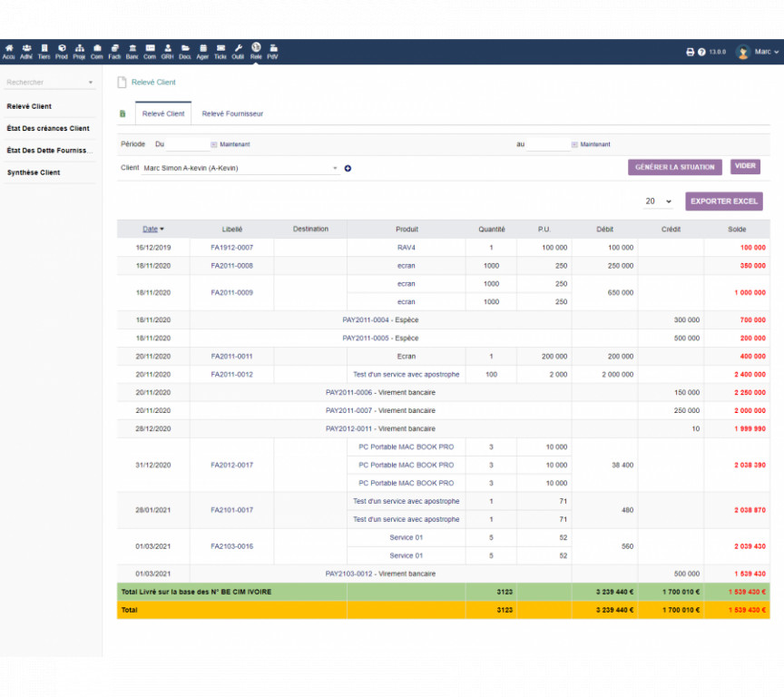Click the plus icon beside Client field
The width and height of the screenshot is (784, 697).
click(x=348, y=168)
